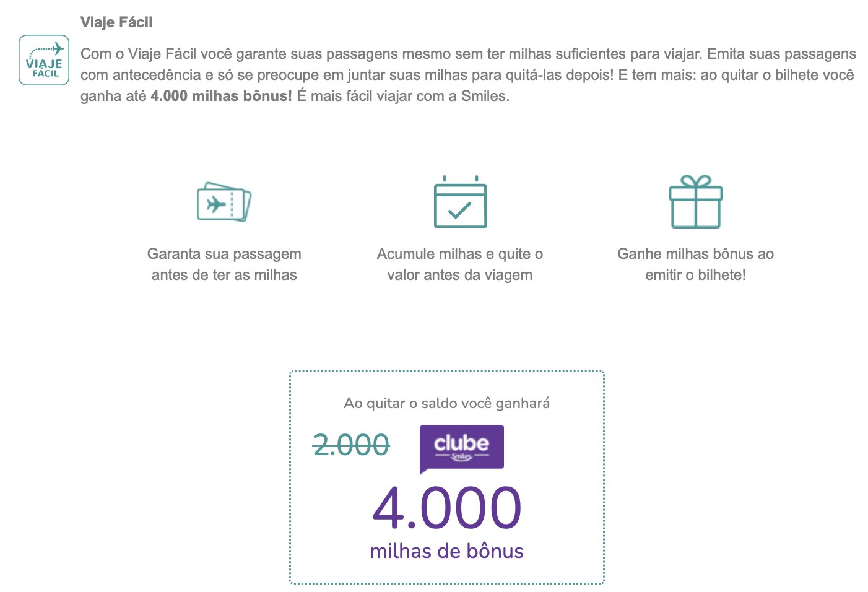Click the 'valor antes da viagem' line
Image resolution: width=868 pixels, height=592 pixels.
(460, 275)
